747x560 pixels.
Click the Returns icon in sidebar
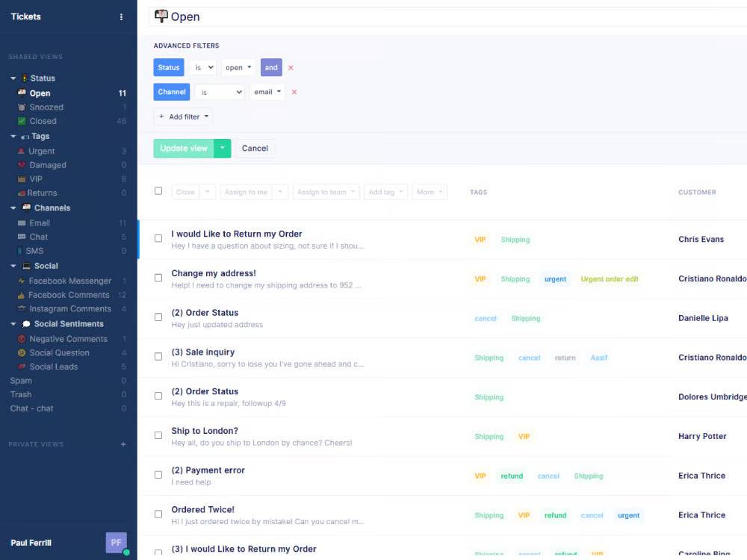coord(21,193)
